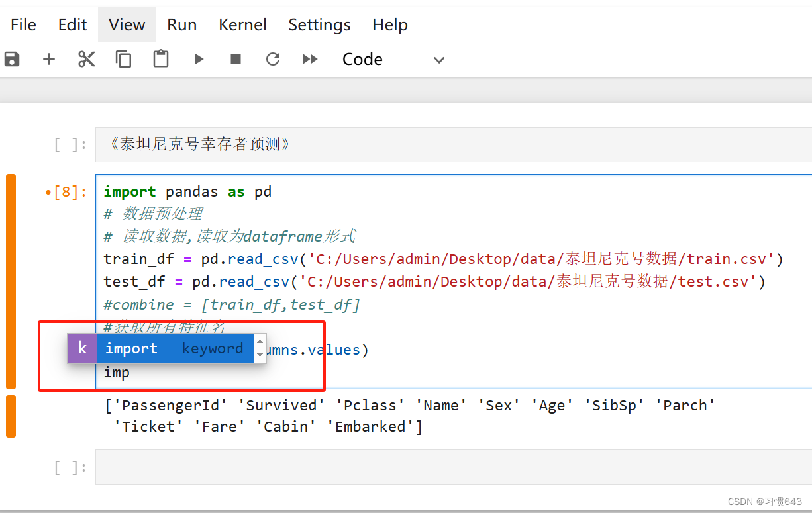
Task: Restart kernel and run all cells icon
Action: pyautogui.click(x=310, y=59)
